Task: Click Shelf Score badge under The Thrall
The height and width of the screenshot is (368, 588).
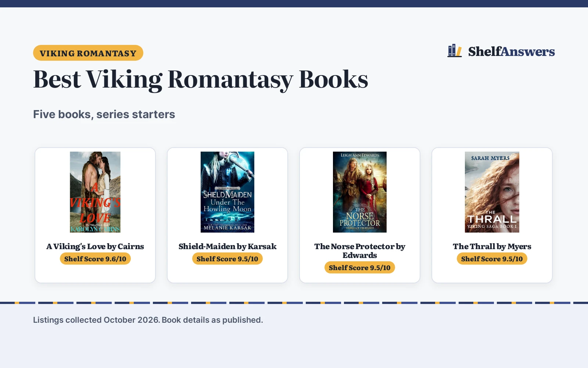Action: coord(492,259)
